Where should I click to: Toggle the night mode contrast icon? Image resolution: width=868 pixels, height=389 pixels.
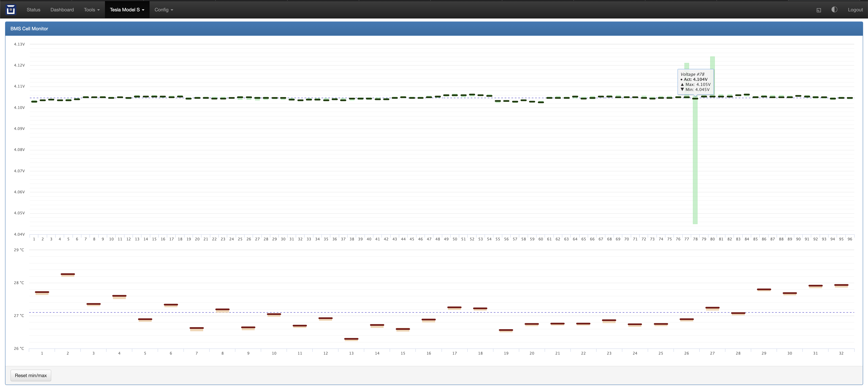click(x=834, y=9)
